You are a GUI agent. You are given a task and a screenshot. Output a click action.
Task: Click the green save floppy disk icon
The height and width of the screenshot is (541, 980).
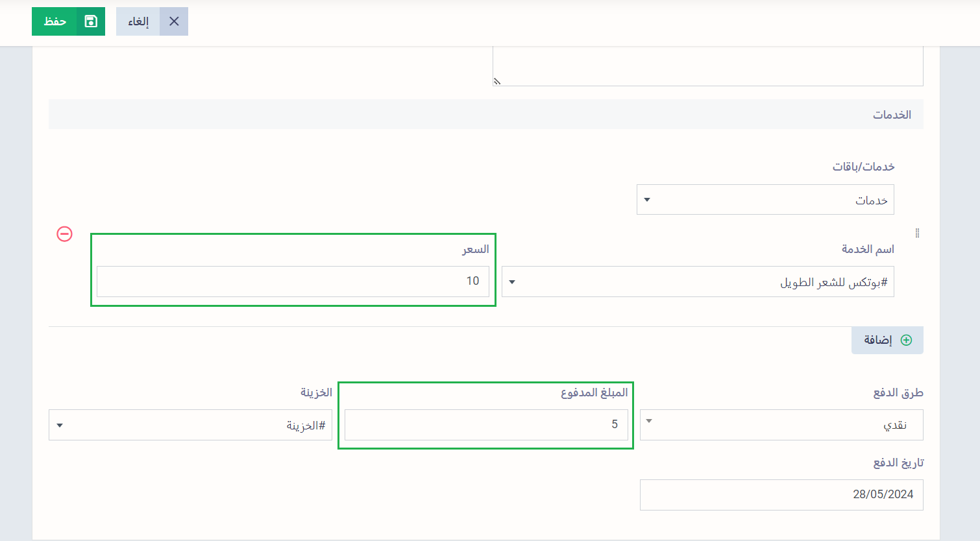pyautogui.click(x=91, y=21)
